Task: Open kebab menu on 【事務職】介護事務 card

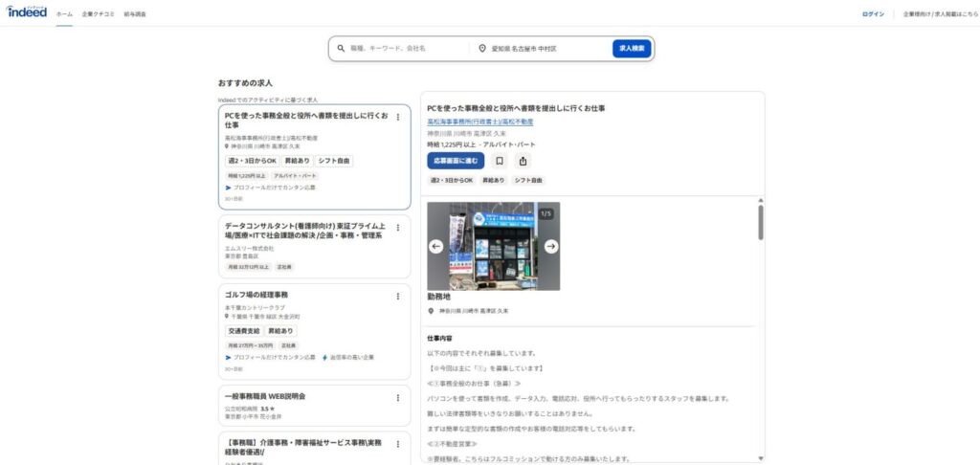Action: pos(398,444)
